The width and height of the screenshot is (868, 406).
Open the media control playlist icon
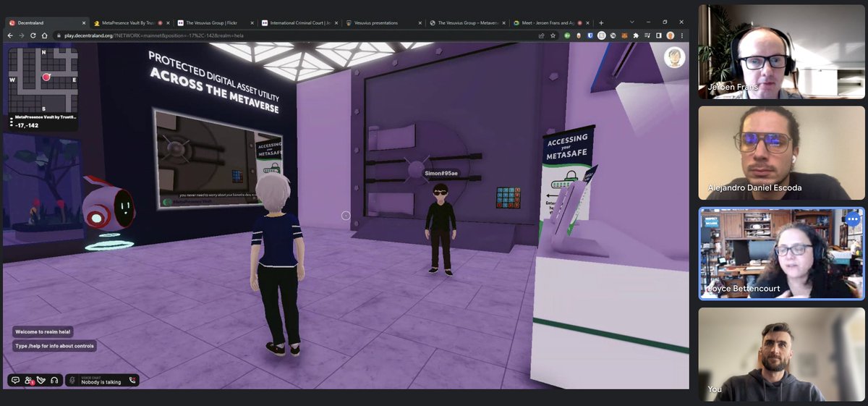tap(647, 35)
